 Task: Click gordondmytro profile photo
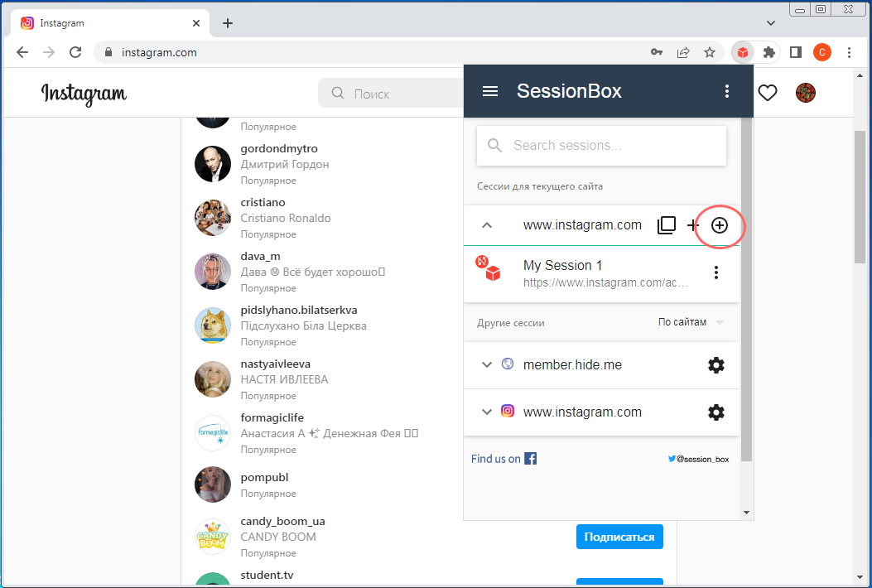(213, 163)
